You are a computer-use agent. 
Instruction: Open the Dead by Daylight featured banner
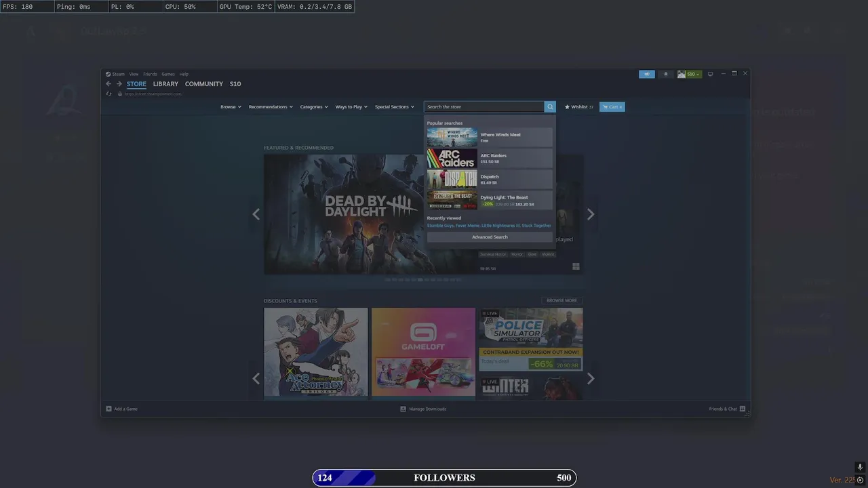pyautogui.click(x=344, y=214)
